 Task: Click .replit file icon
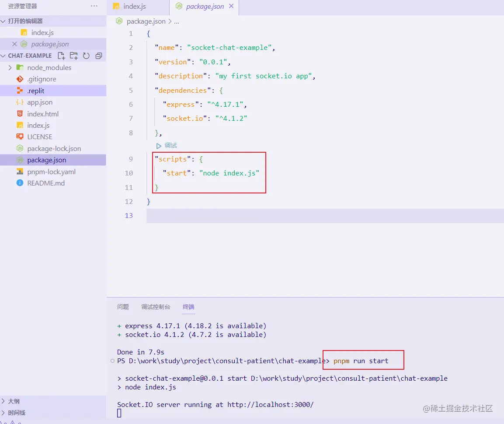pos(20,91)
